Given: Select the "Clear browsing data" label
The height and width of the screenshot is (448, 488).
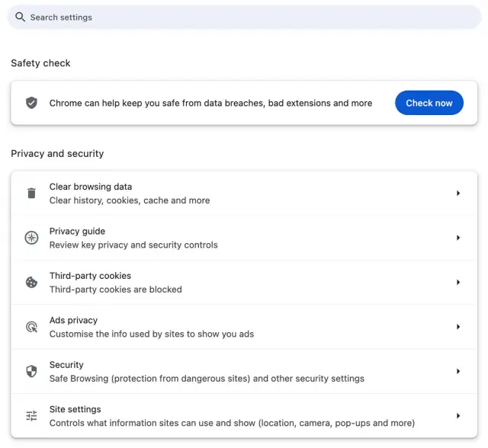Looking at the screenshot, I should [91, 187].
